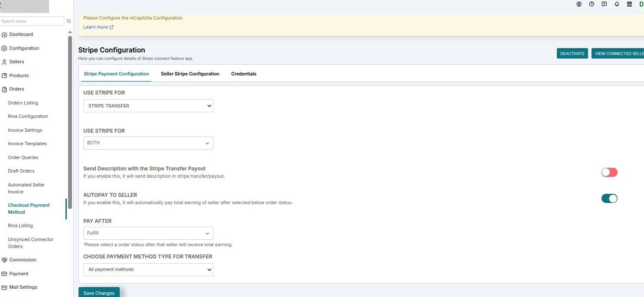This screenshot has height=297, width=644.
Task: Follow the Learn more link
Action: click(98, 27)
